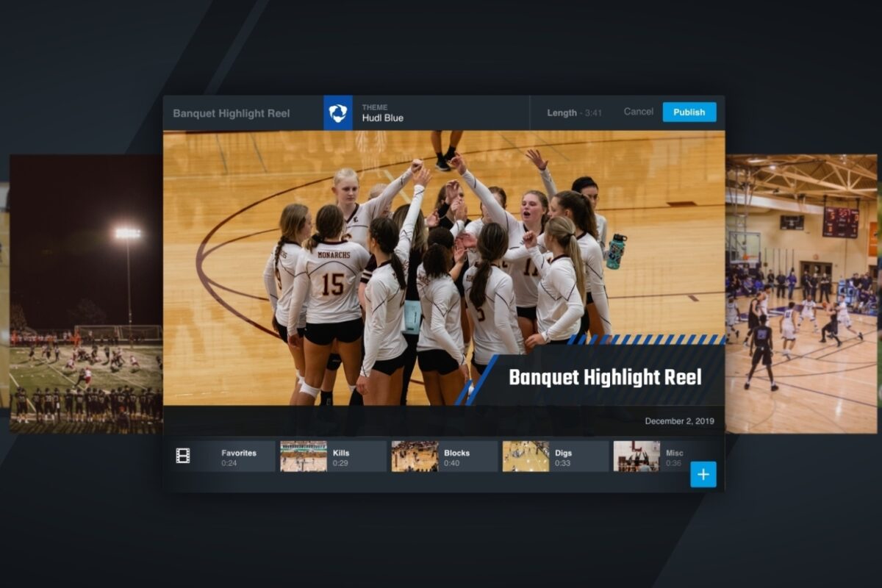This screenshot has height=588, width=882.
Task: Publish the Banquet Highlight Reel
Action: (x=689, y=112)
